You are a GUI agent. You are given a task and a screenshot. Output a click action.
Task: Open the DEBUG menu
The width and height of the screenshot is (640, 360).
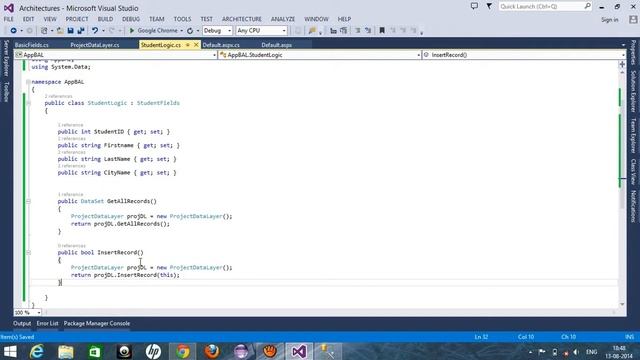[x=131, y=19]
